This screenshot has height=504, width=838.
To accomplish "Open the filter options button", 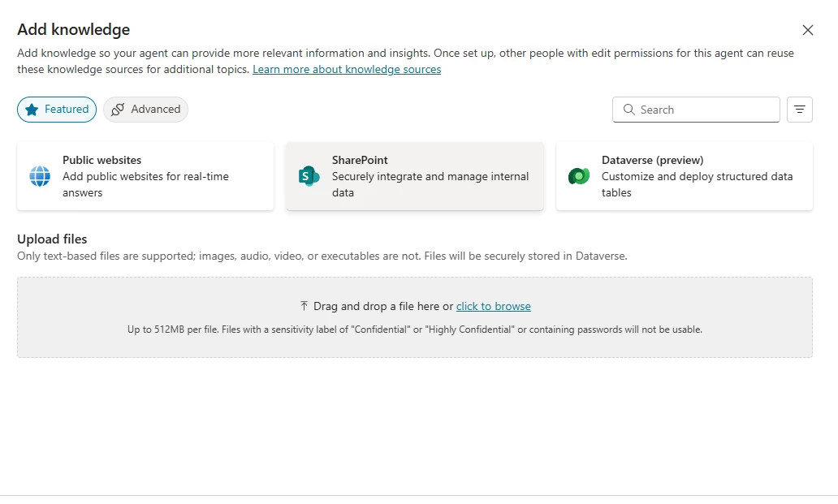I will pos(800,110).
